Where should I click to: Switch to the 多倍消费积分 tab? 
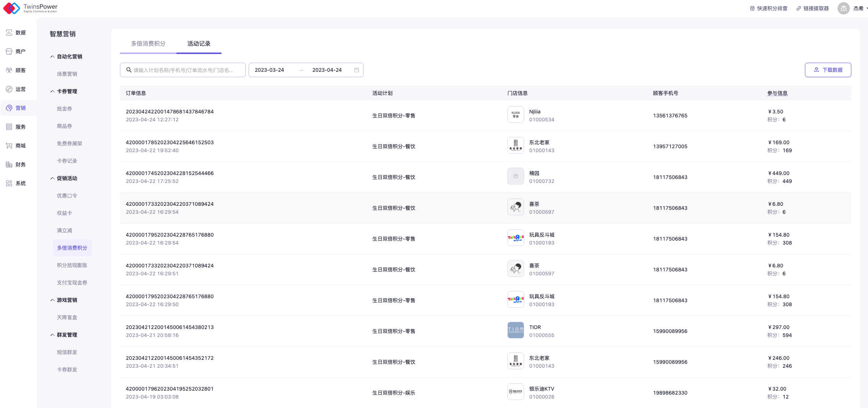(148, 43)
